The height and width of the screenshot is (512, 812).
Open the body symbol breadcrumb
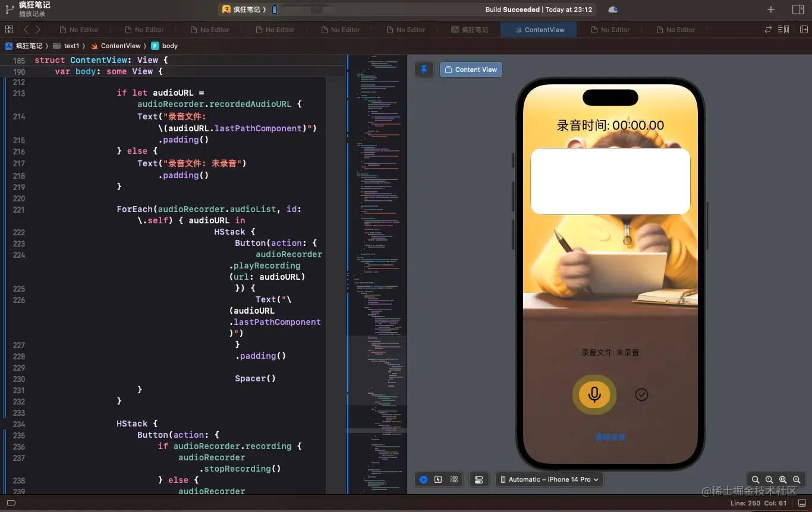click(x=165, y=46)
